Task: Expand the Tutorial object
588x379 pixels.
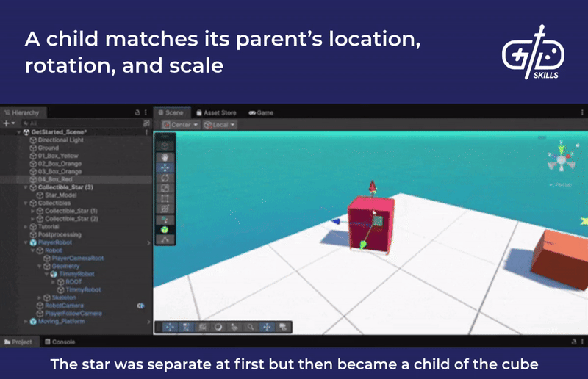Action: click(26, 226)
